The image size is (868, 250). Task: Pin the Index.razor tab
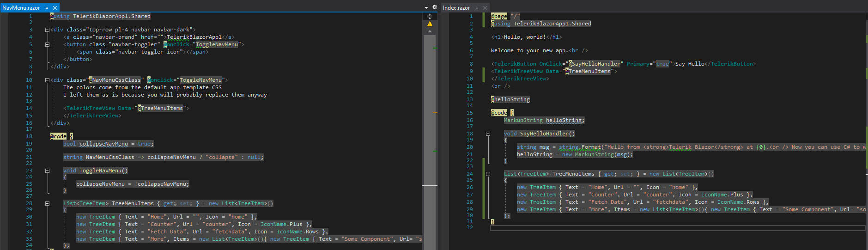(x=477, y=8)
